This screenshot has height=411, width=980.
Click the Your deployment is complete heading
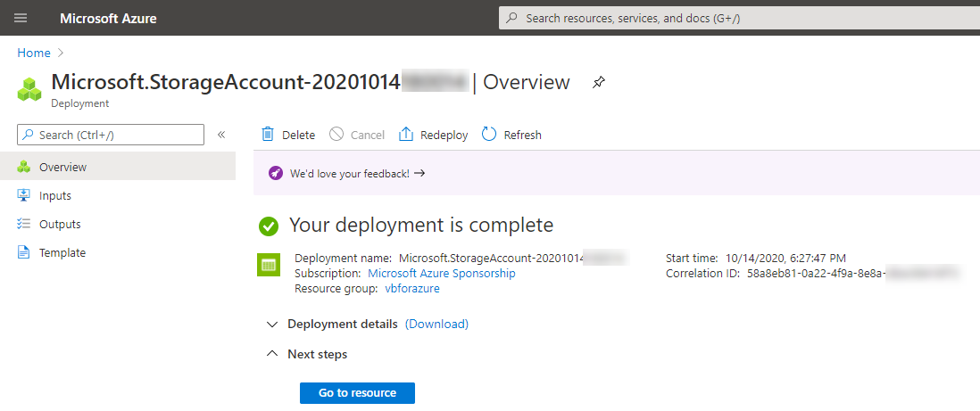click(421, 225)
